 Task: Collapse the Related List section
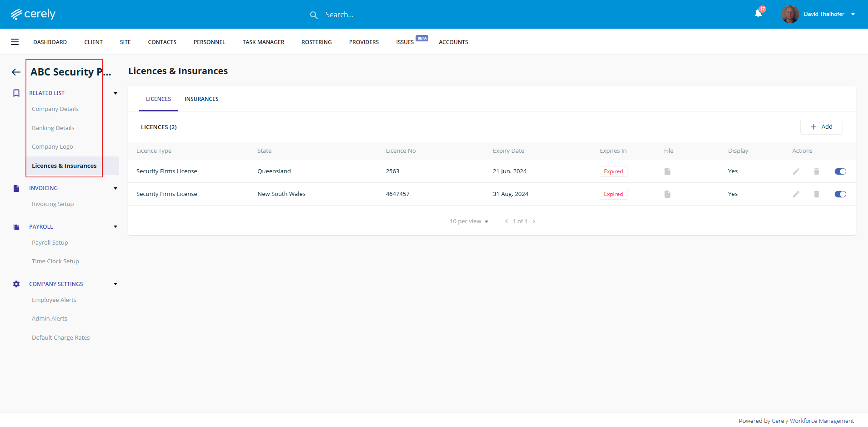pos(115,93)
